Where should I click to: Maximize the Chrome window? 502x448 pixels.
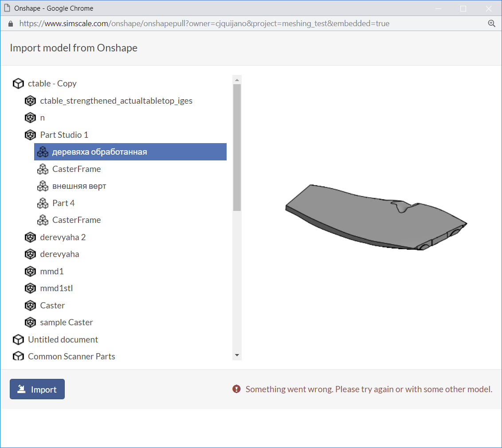[463, 8]
